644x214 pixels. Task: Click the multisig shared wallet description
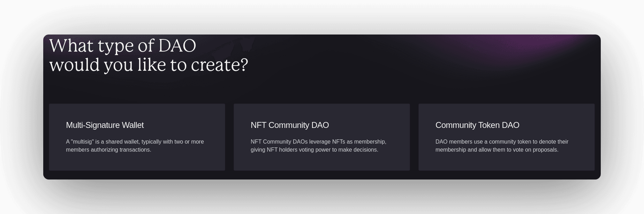click(135, 146)
